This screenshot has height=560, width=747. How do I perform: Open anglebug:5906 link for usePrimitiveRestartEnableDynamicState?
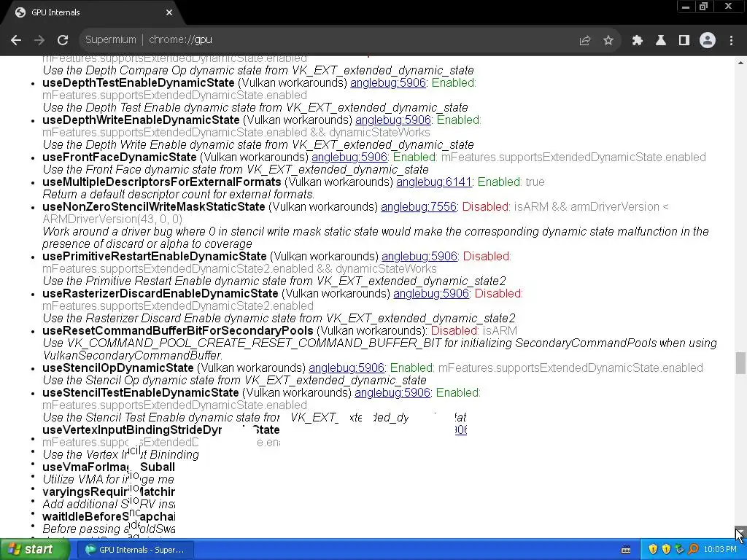(419, 256)
